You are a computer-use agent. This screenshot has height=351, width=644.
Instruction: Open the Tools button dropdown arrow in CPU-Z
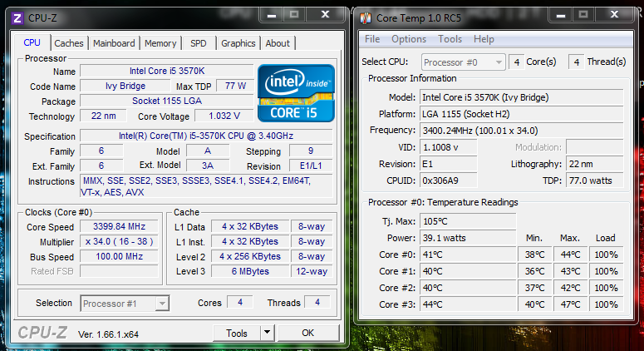click(267, 333)
